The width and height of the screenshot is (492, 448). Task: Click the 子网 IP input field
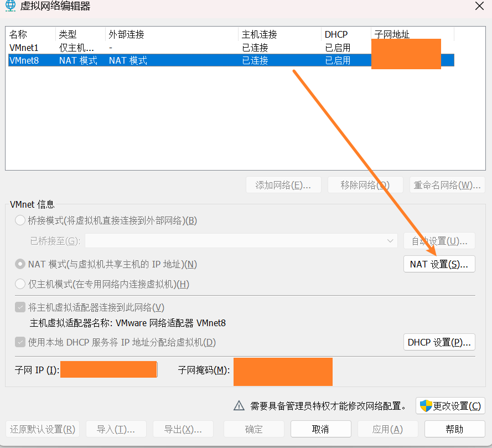pos(109,370)
